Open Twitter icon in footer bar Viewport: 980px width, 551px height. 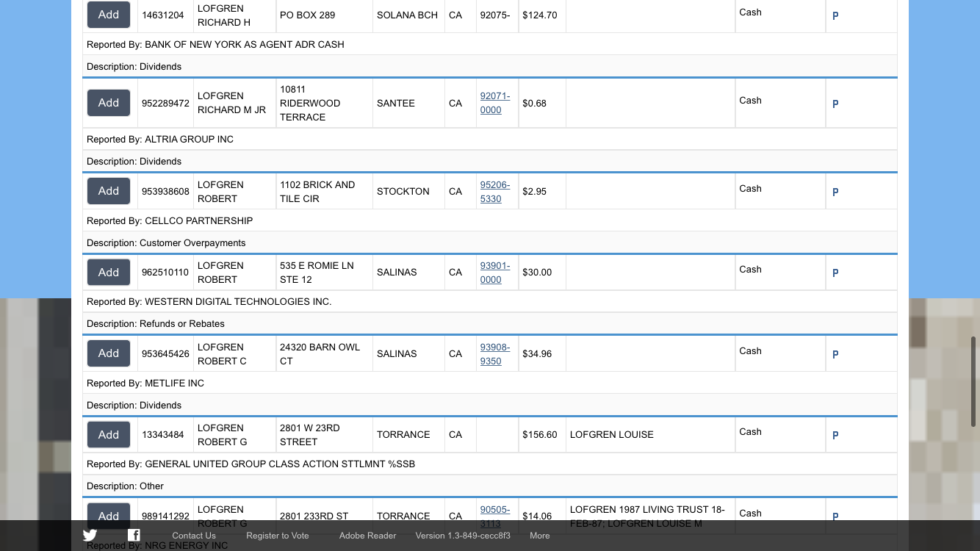coord(90,536)
